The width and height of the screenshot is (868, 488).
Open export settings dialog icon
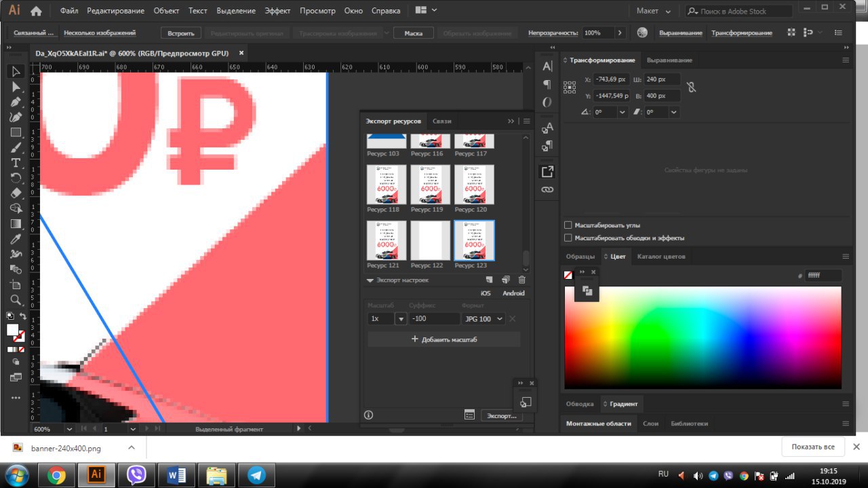[x=469, y=415]
